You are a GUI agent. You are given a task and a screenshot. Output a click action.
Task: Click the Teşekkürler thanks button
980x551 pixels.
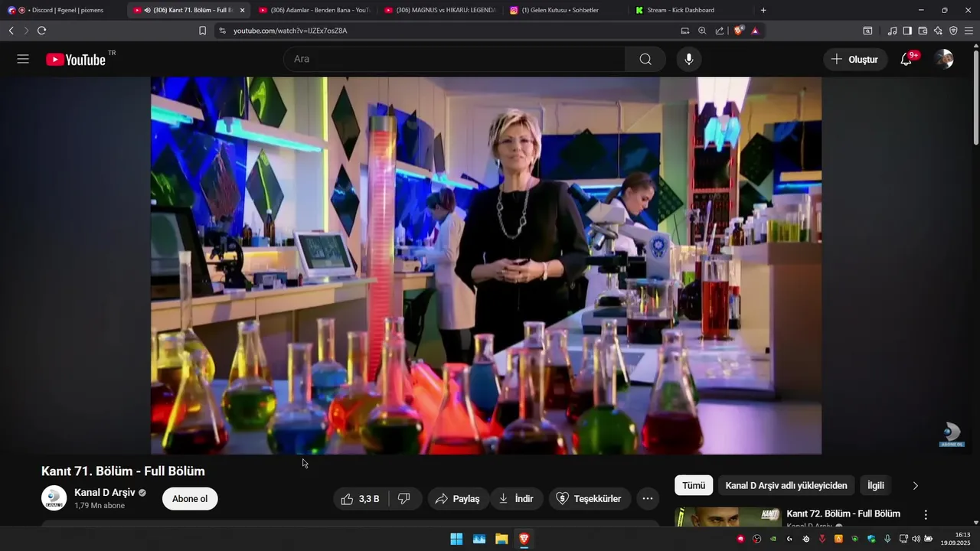[590, 499]
